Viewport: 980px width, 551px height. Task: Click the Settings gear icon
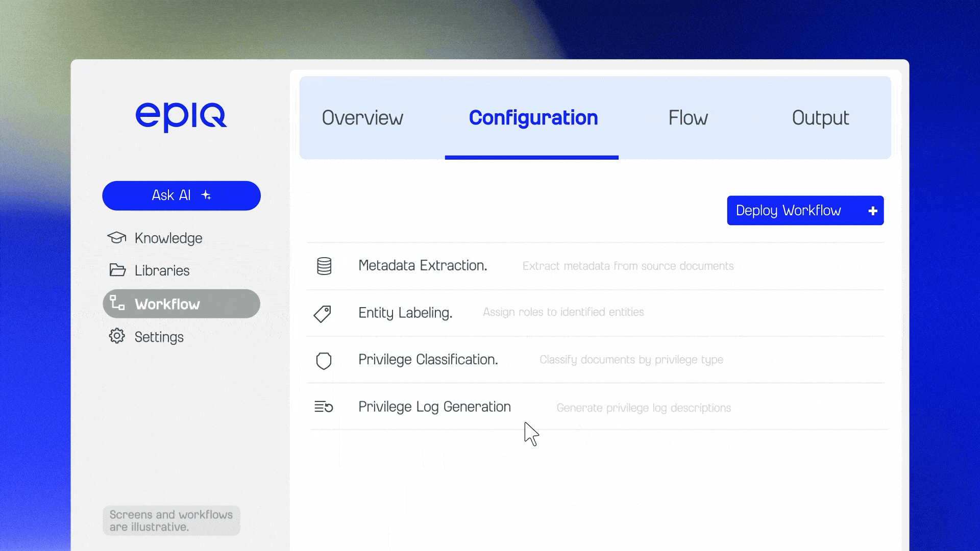[x=117, y=336]
